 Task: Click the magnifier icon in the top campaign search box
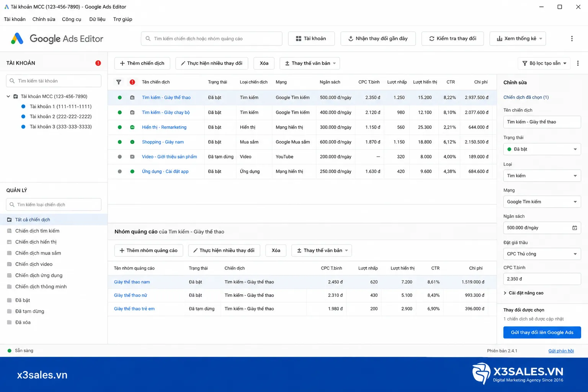(148, 39)
